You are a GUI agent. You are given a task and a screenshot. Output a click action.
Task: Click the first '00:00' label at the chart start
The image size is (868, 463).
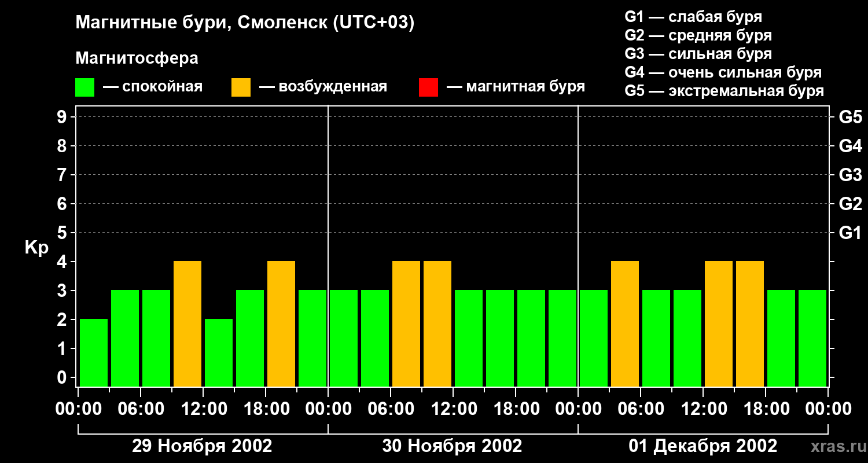click(x=78, y=409)
